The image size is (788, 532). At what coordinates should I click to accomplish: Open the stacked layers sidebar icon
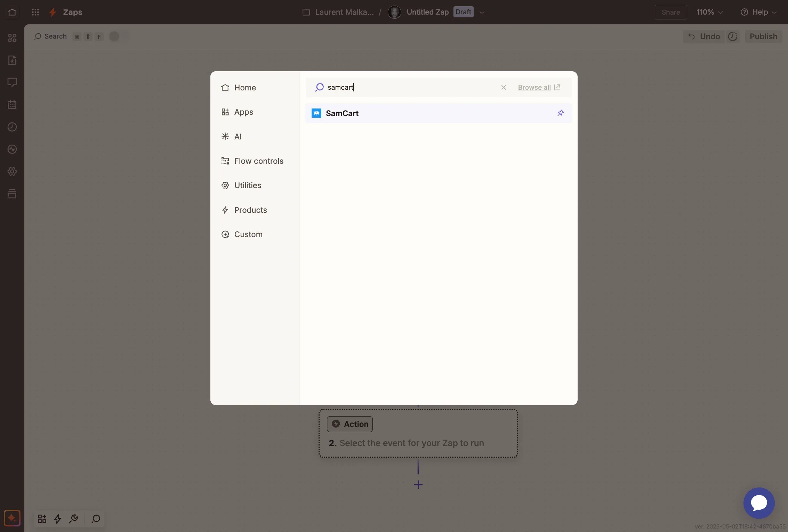click(12, 194)
